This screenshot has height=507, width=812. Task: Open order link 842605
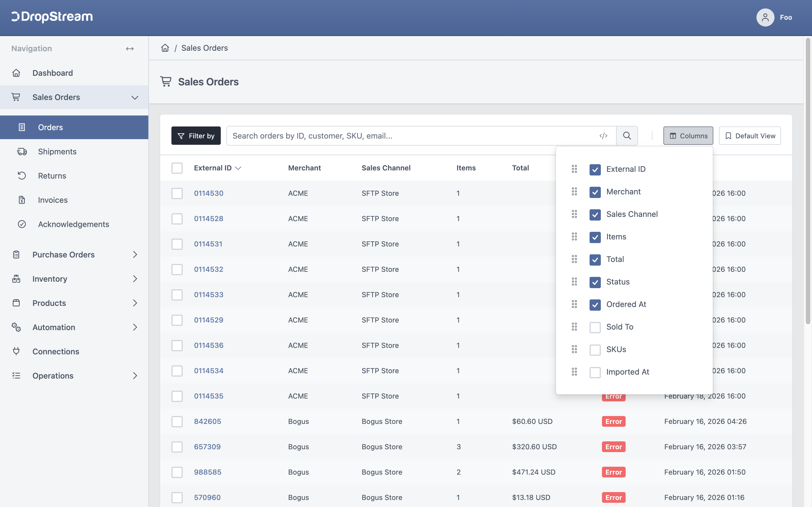207,421
